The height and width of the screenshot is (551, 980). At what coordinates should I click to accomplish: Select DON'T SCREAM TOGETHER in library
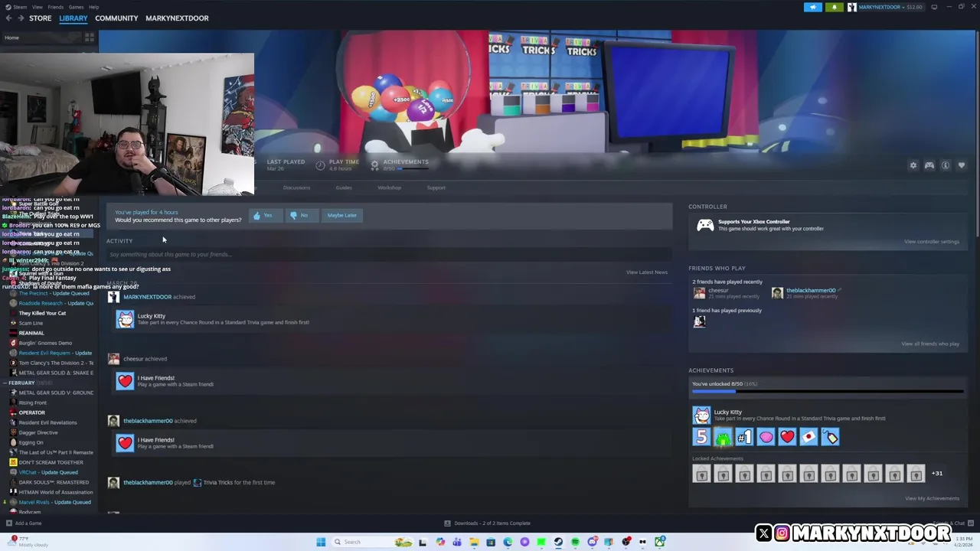coord(51,462)
